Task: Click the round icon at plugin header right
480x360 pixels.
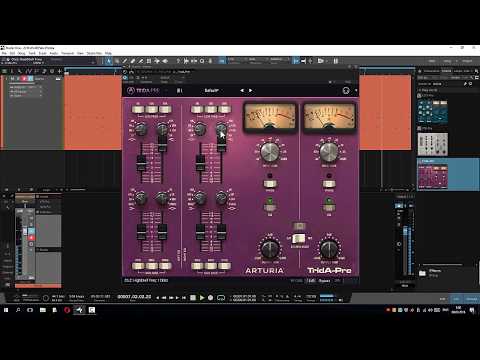Action: 346,90
